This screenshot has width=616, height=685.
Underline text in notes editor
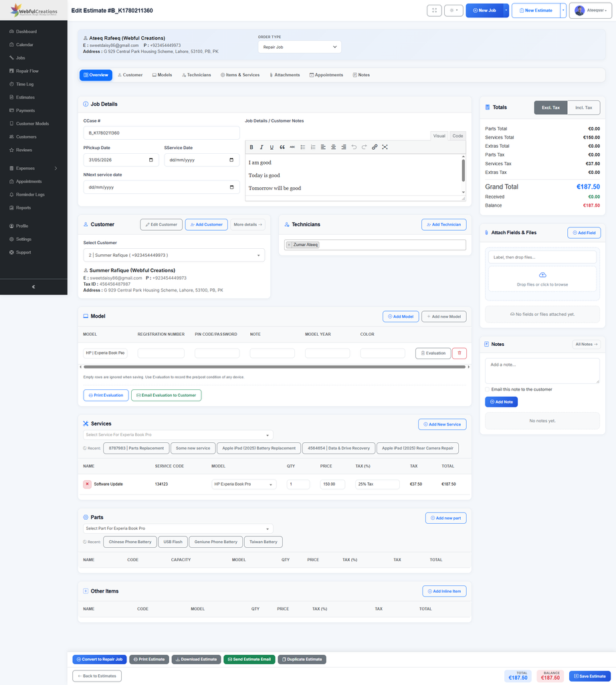[272, 147]
